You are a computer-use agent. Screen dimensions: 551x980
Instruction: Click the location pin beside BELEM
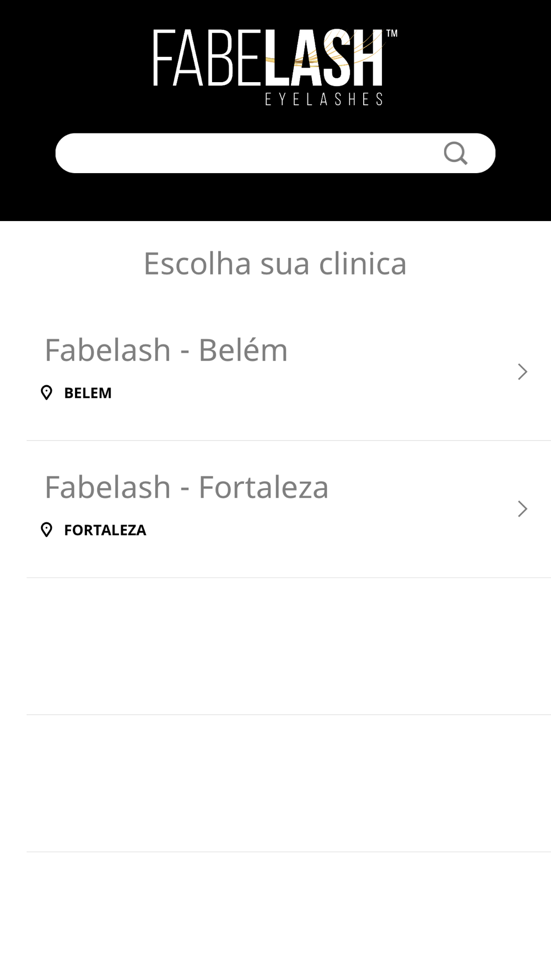47,392
